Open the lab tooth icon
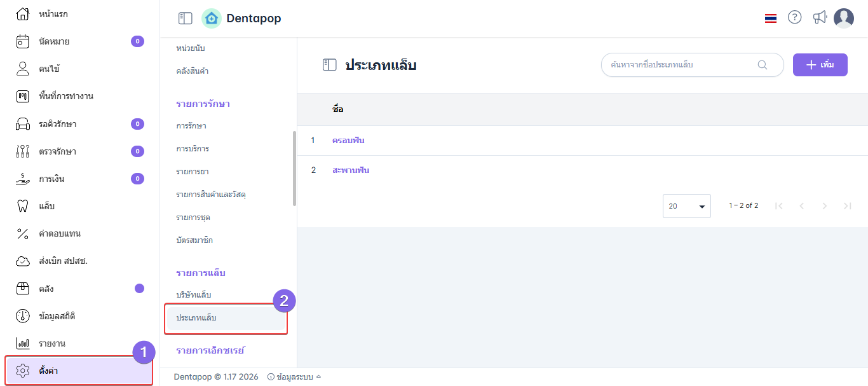This screenshot has height=386, width=868. (23, 206)
